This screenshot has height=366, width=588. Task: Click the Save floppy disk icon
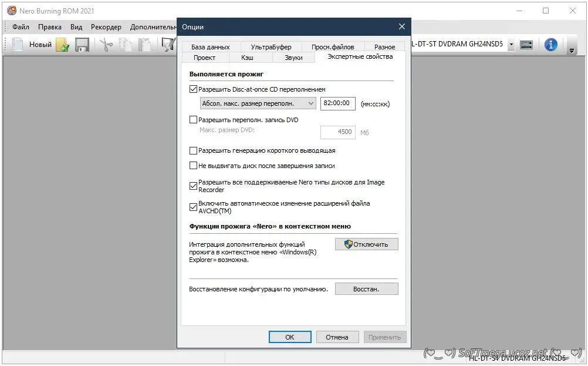click(x=82, y=45)
